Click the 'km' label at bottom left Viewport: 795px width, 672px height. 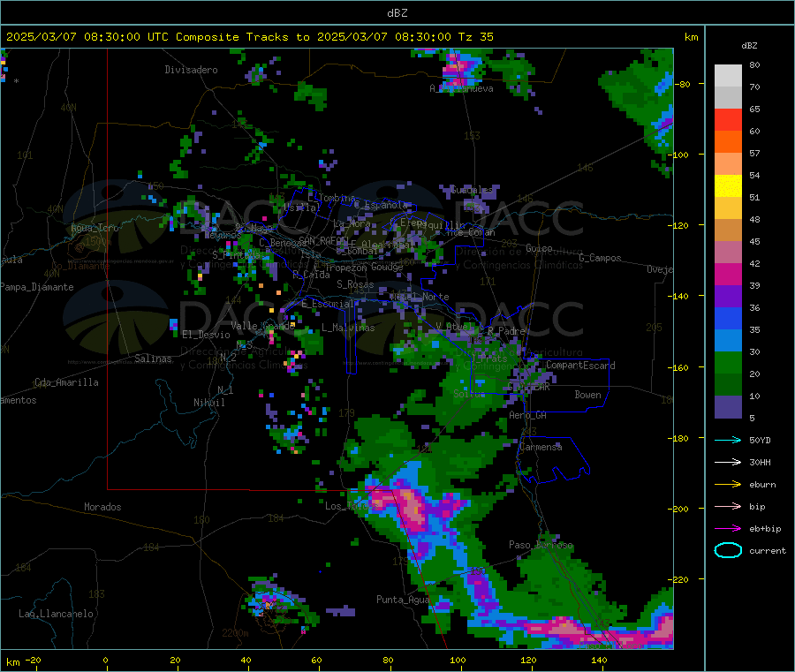point(12,662)
